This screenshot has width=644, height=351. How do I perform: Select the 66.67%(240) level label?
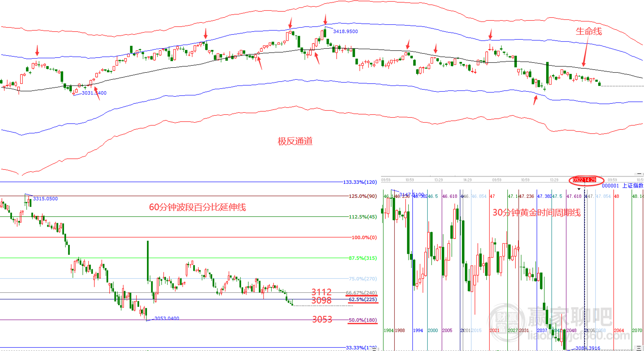361,293
